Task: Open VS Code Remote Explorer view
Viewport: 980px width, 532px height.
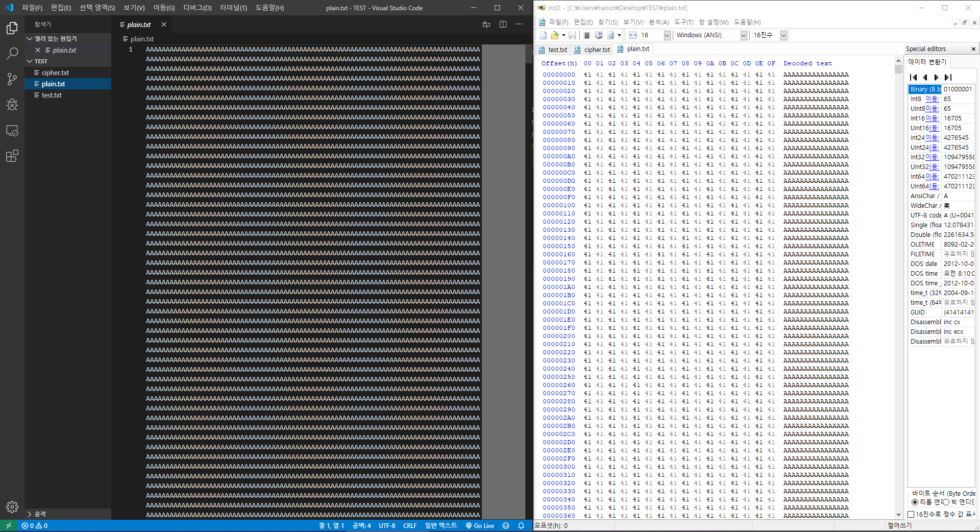Action: pos(12,131)
